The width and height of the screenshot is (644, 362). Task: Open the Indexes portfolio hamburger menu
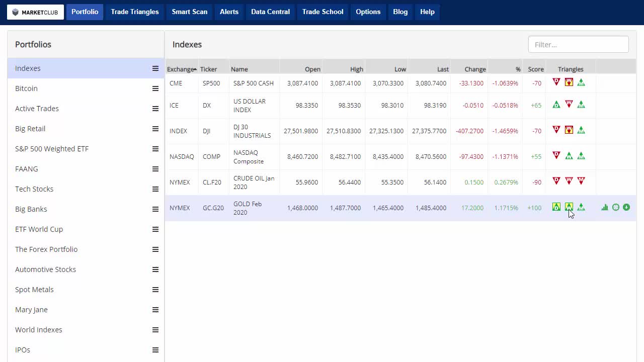tap(155, 68)
